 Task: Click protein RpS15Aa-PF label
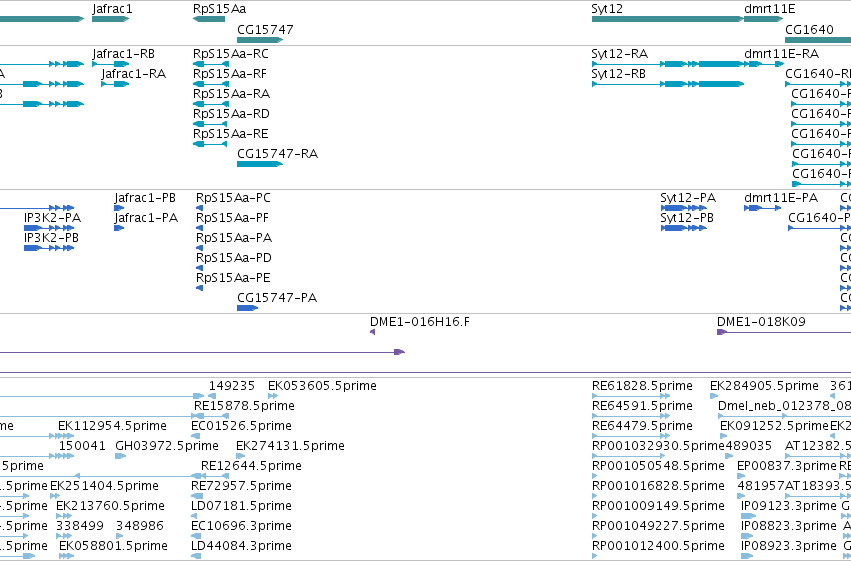point(232,218)
